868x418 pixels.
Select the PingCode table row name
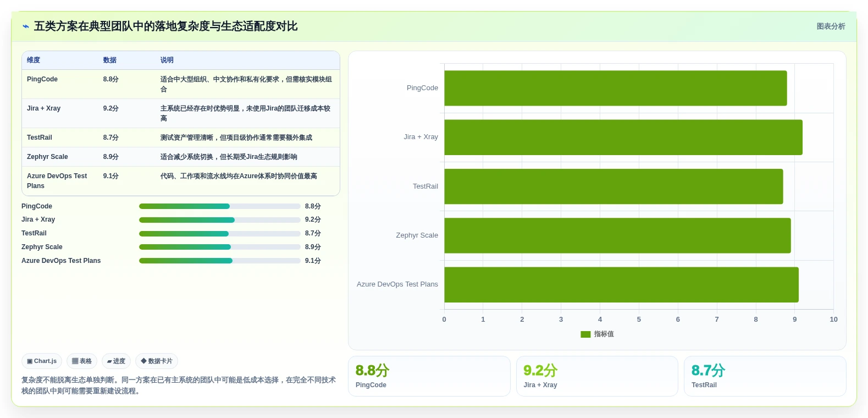point(42,79)
